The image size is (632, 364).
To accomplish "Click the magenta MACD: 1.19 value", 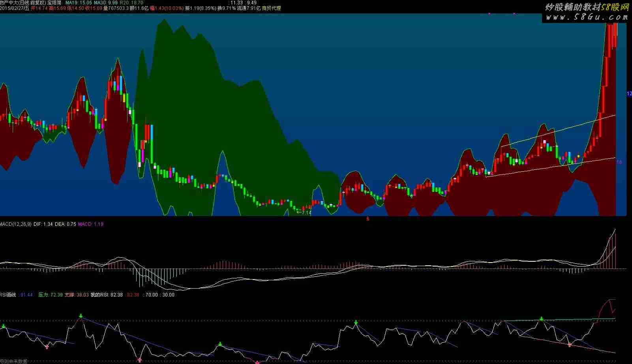I will click(x=91, y=224).
